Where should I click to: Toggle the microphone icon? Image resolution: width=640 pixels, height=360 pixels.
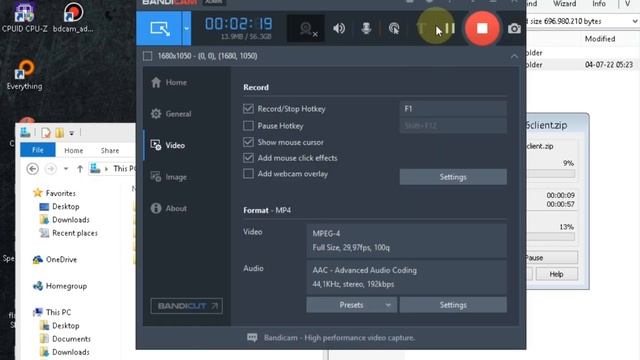pyautogui.click(x=366, y=29)
